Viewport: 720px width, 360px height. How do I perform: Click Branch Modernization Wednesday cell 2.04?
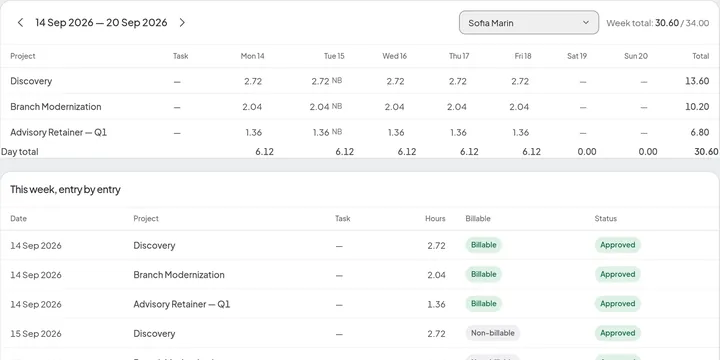pyautogui.click(x=394, y=107)
